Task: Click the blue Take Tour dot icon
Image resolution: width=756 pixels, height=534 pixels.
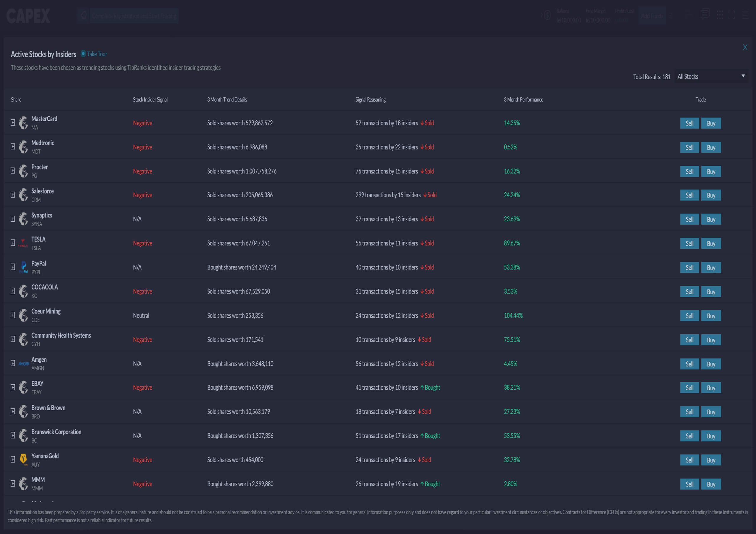Action: point(83,54)
